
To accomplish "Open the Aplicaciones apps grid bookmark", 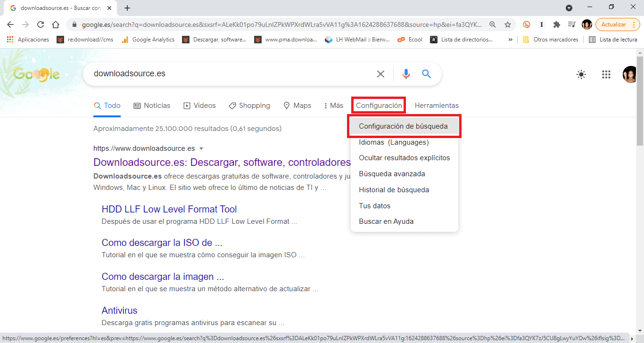I will click(x=28, y=40).
